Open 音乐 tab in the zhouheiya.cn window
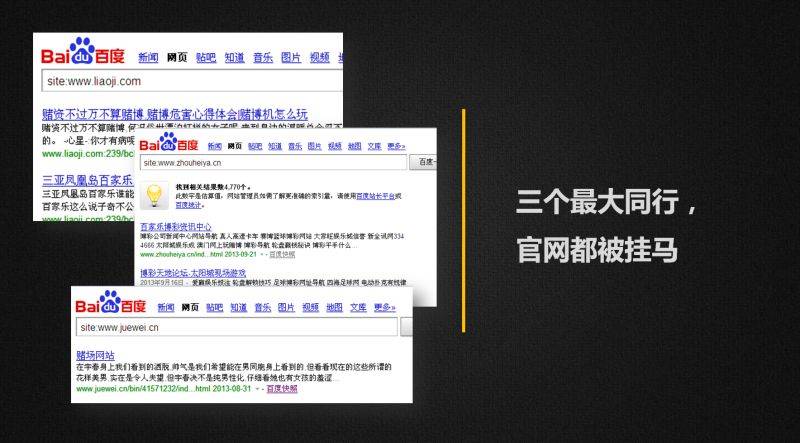This screenshot has width=800, height=443. [x=295, y=146]
